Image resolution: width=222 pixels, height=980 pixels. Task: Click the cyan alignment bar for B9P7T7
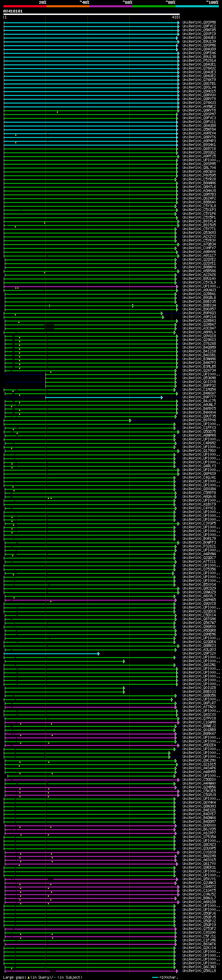pyautogui.click(x=104, y=397)
